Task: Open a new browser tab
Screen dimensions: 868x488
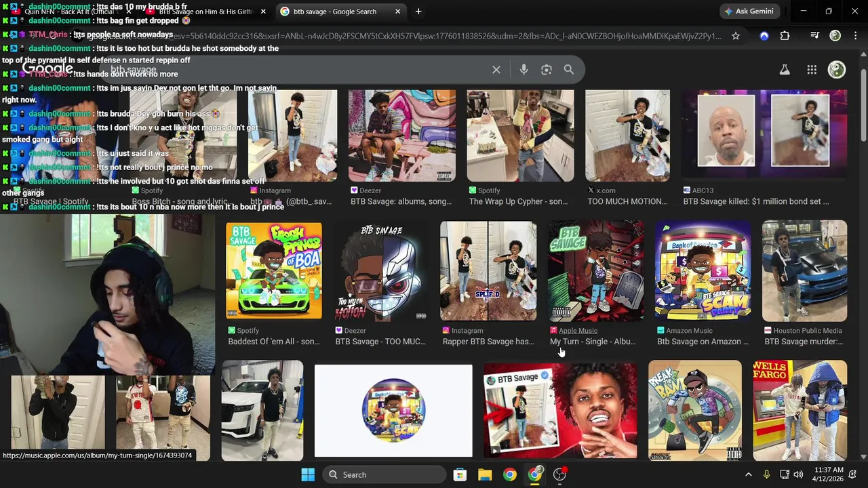Action: pos(418,12)
